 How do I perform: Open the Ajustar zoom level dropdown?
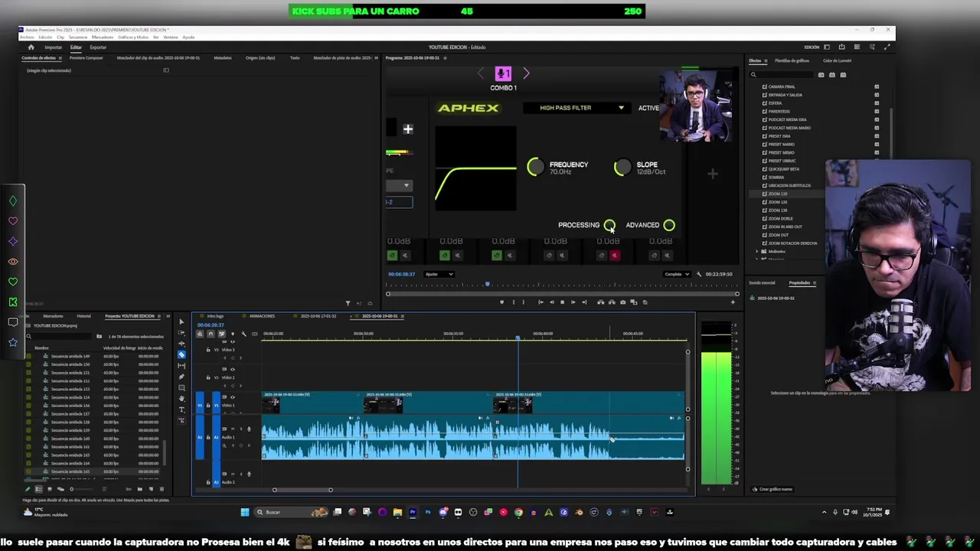[439, 274]
